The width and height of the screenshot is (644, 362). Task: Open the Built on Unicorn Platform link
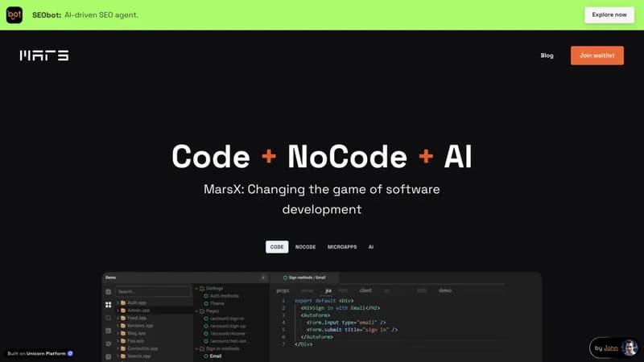(x=40, y=353)
